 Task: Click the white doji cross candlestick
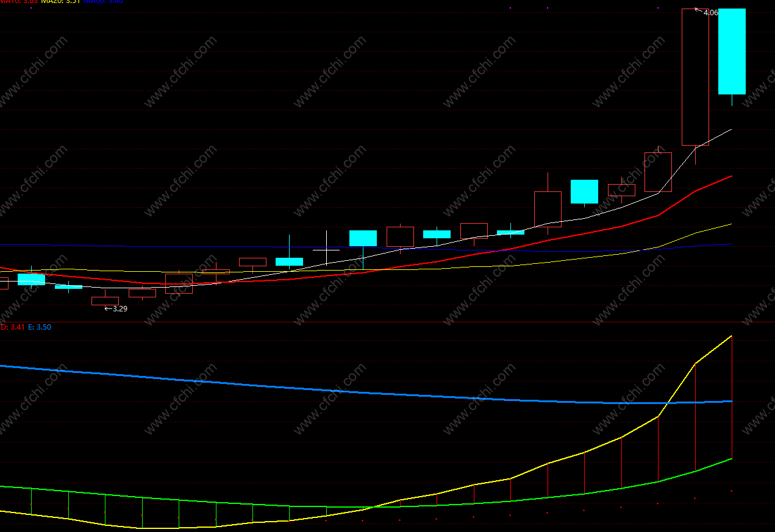click(326, 249)
